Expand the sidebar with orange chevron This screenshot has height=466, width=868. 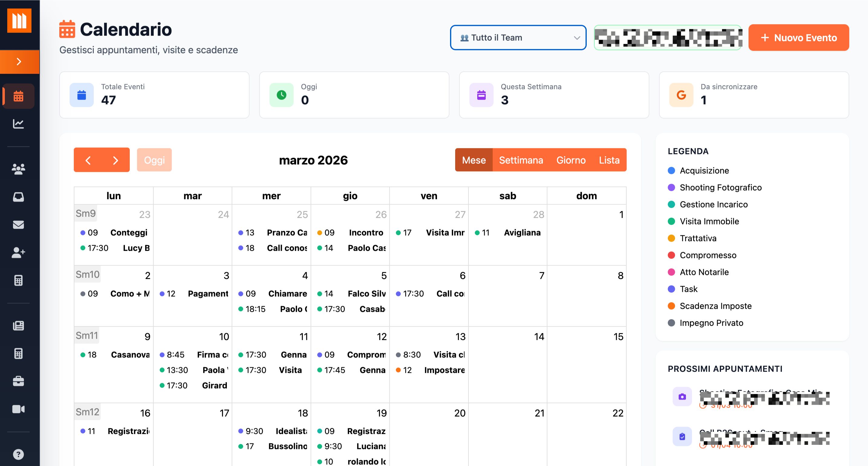click(19, 62)
